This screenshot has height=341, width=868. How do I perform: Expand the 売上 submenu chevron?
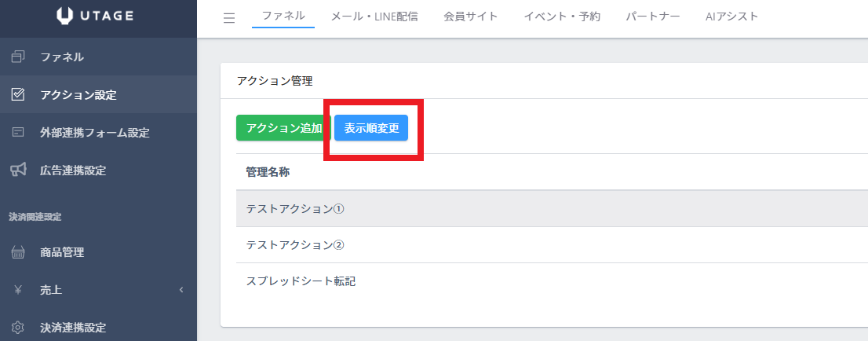(181, 289)
